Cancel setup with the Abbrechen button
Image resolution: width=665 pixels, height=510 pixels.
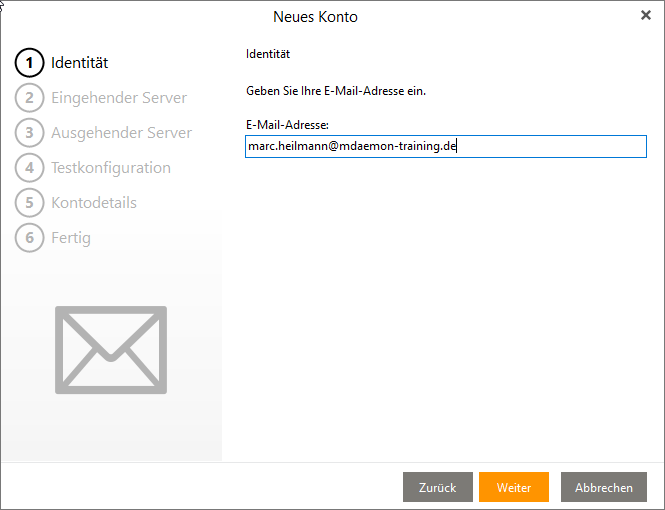[x=603, y=487]
